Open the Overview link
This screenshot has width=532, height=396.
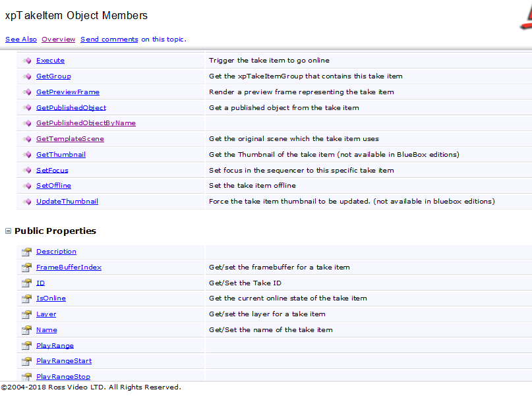tap(59, 40)
